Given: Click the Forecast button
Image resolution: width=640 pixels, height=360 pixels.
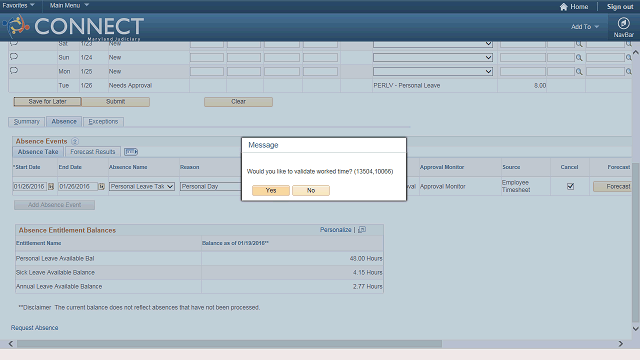Looking at the screenshot, I should (612, 187).
